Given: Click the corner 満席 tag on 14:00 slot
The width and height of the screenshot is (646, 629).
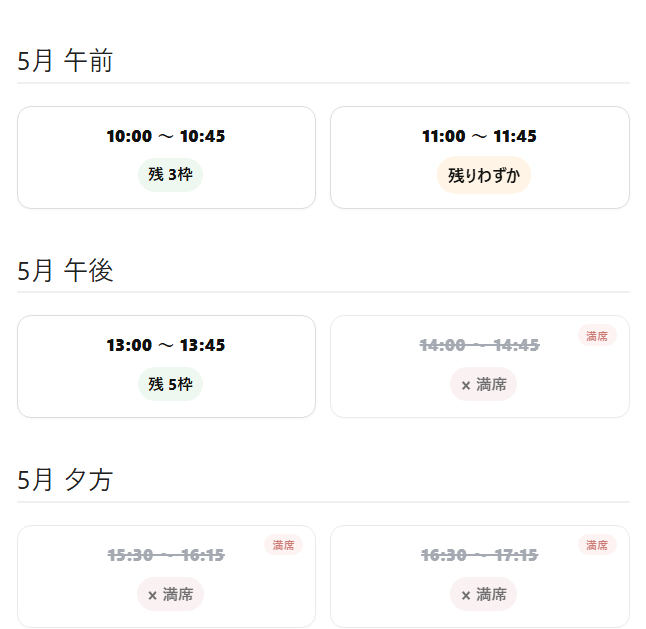Looking at the screenshot, I should coord(597,336).
